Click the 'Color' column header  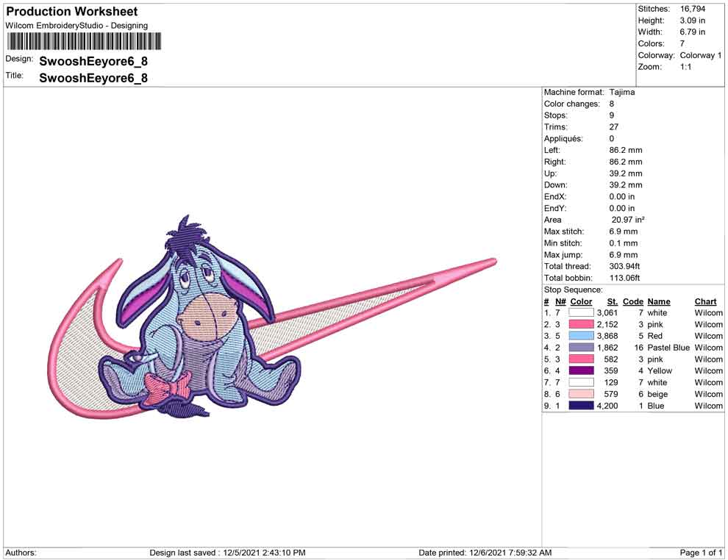click(581, 301)
